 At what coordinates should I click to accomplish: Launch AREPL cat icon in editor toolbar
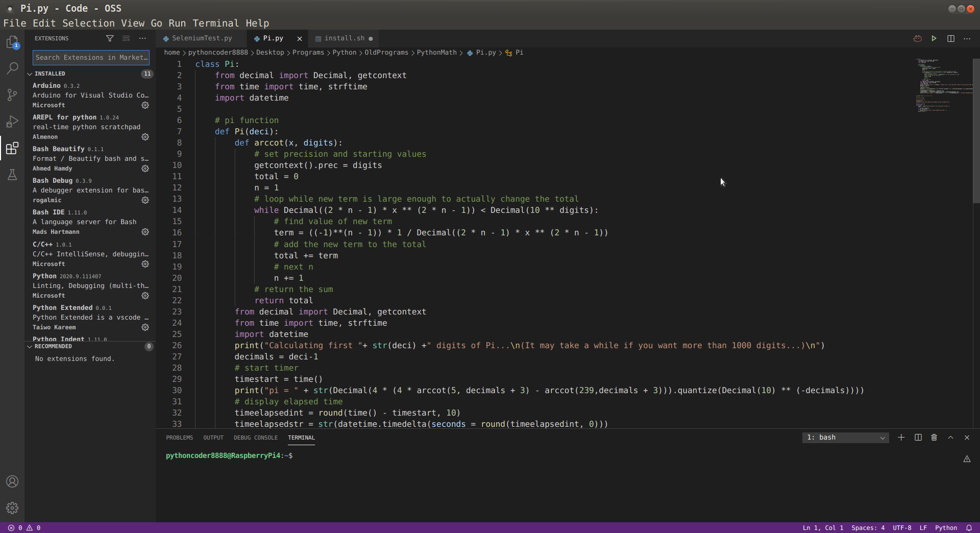(x=918, y=38)
